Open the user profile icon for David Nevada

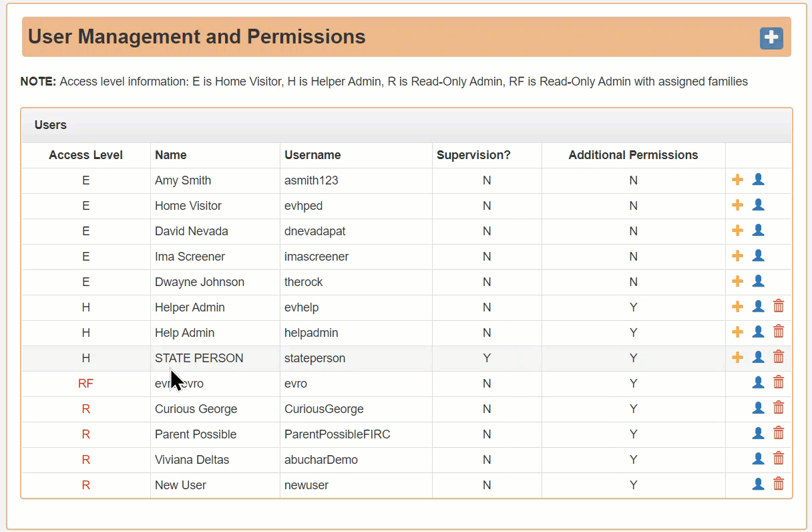tap(758, 231)
